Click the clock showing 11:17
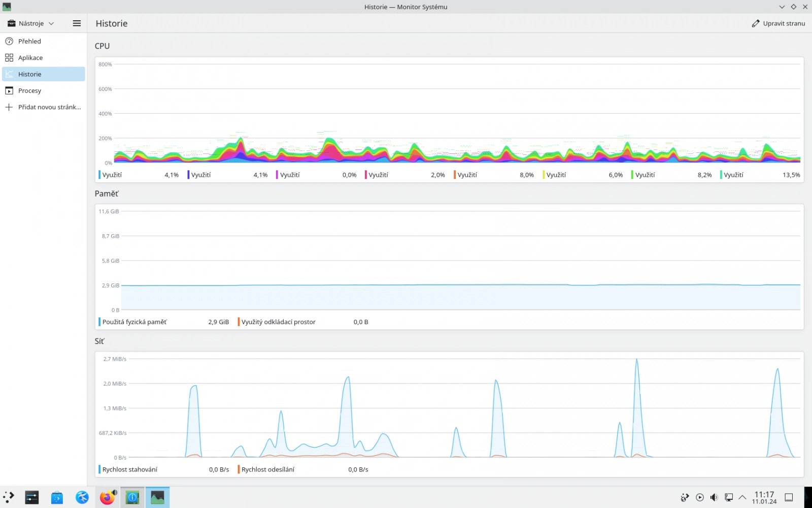812x508 pixels. coord(764,497)
